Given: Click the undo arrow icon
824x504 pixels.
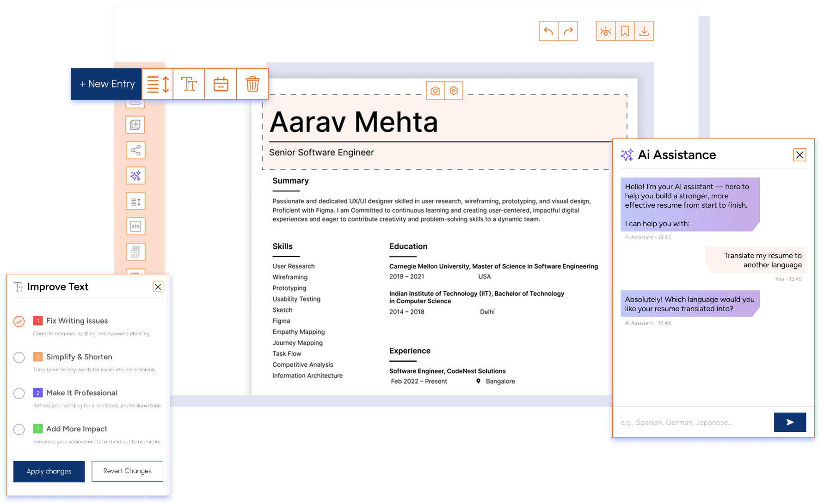Looking at the screenshot, I should point(548,31).
